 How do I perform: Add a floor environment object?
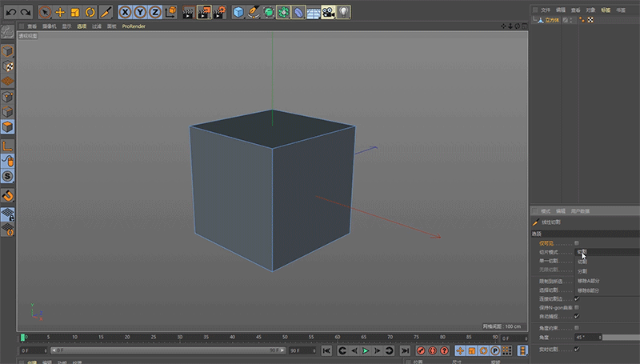pyautogui.click(x=314, y=12)
